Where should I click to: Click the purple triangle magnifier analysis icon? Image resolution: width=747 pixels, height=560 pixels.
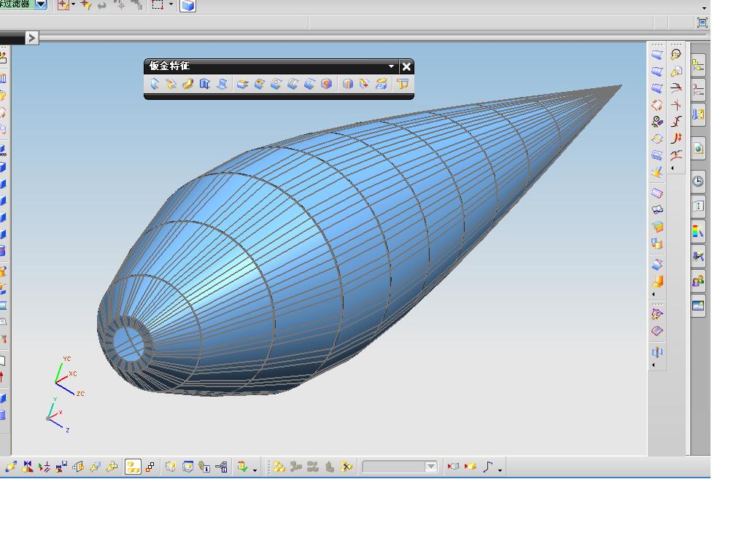click(657, 314)
